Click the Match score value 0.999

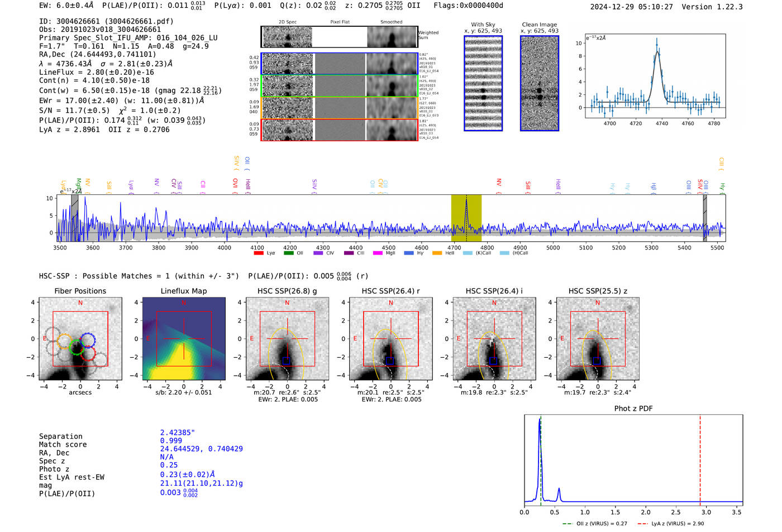click(x=171, y=440)
